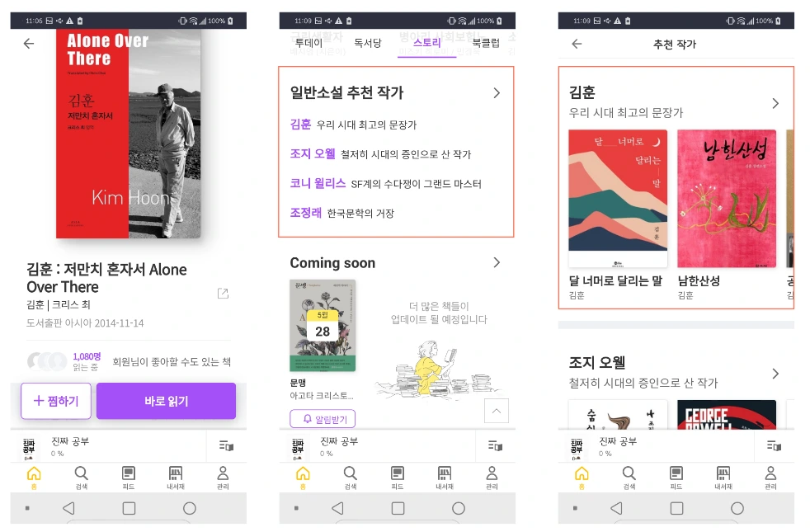810x532 pixels.
Task: Open the 남한산성 book cover thumbnail
Action: click(727, 198)
